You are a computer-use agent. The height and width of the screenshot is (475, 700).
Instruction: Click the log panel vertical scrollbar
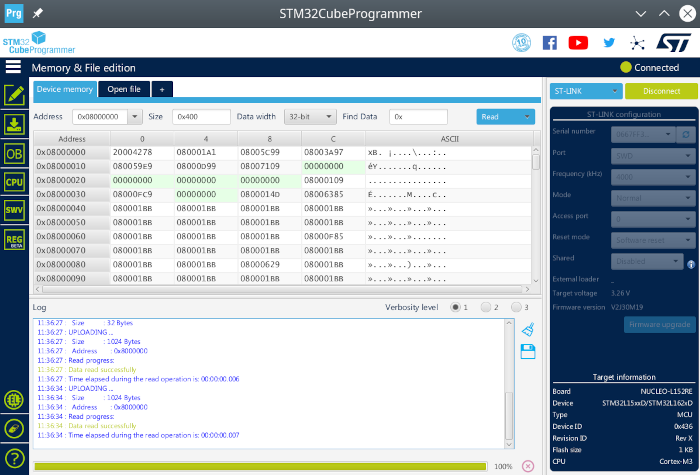point(509,384)
